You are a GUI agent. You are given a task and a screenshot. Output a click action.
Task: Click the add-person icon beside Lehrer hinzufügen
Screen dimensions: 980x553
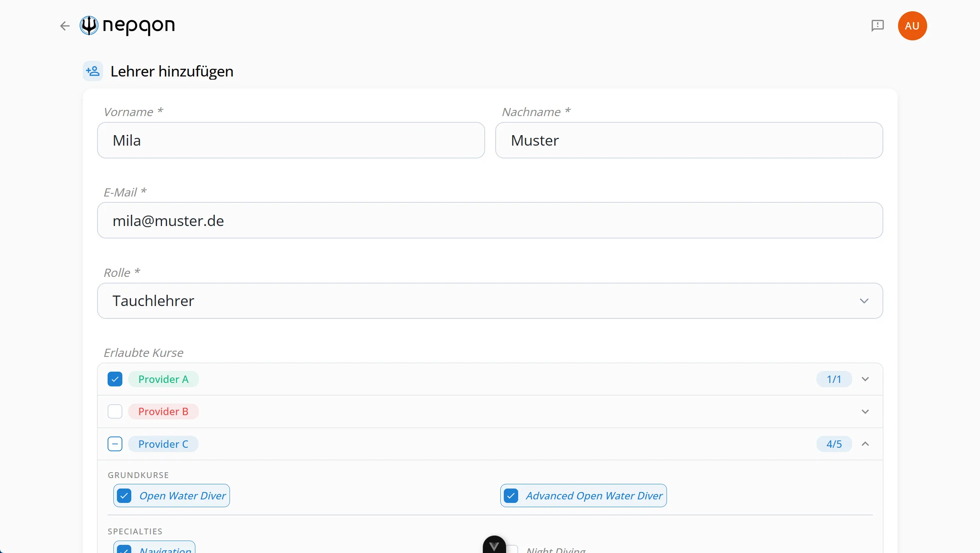point(93,71)
